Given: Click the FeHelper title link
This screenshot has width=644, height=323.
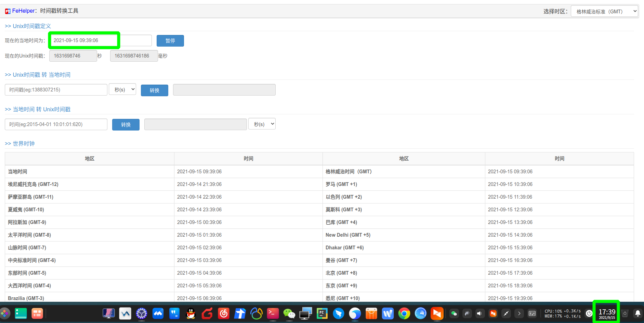Looking at the screenshot, I should tap(23, 11).
